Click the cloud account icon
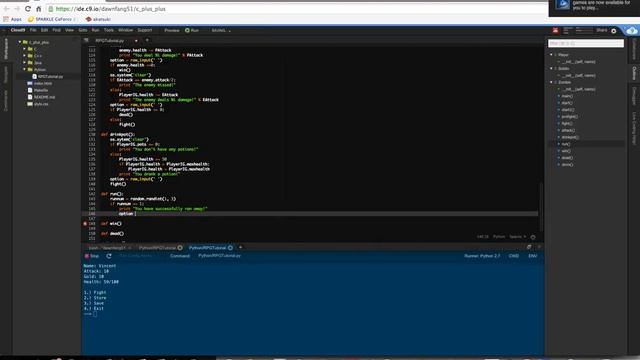The image size is (640, 360). click(631, 31)
